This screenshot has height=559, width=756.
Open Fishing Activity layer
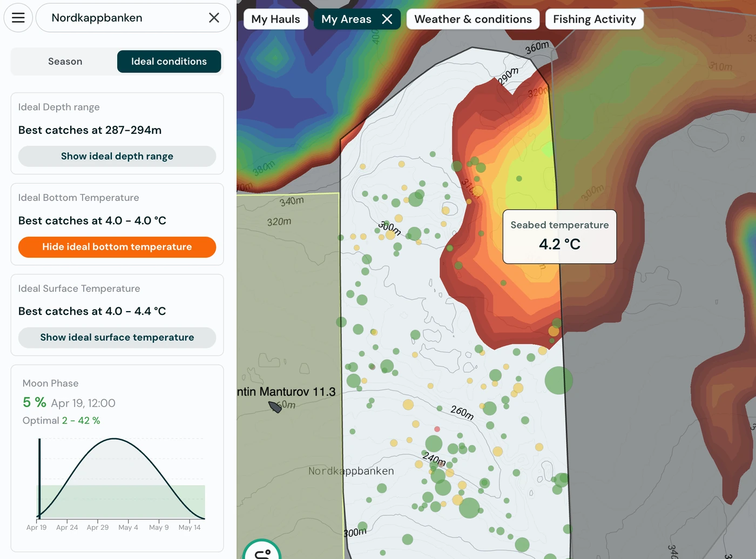pyautogui.click(x=594, y=19)
